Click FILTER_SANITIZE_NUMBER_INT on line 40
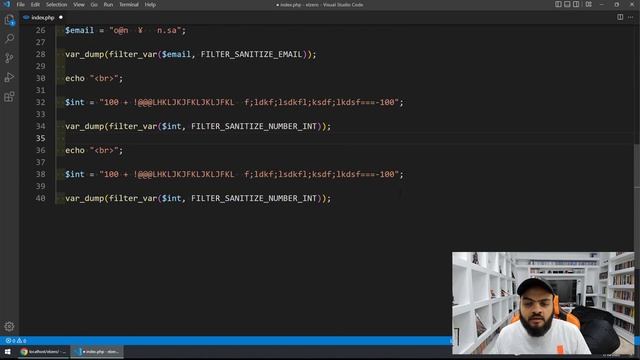 [254, 198]
